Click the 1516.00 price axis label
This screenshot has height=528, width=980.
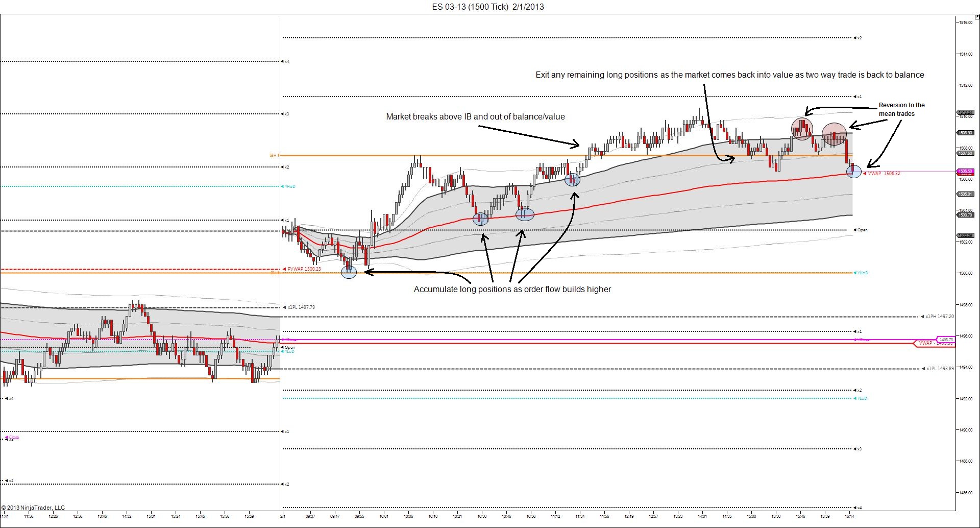click(x=966, y=22)
